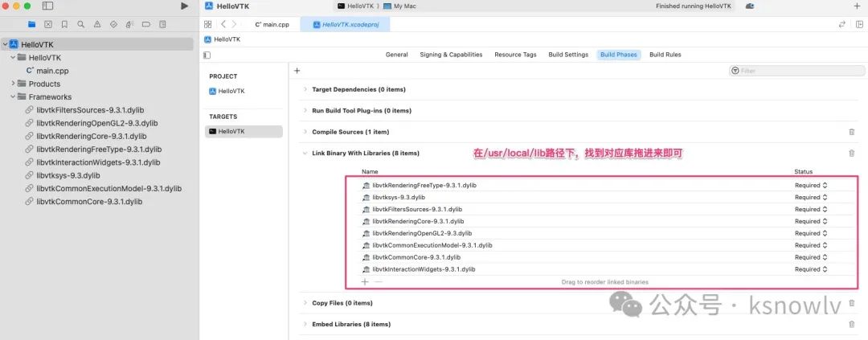Switch to the Resource Tags tab

[515, 55]
